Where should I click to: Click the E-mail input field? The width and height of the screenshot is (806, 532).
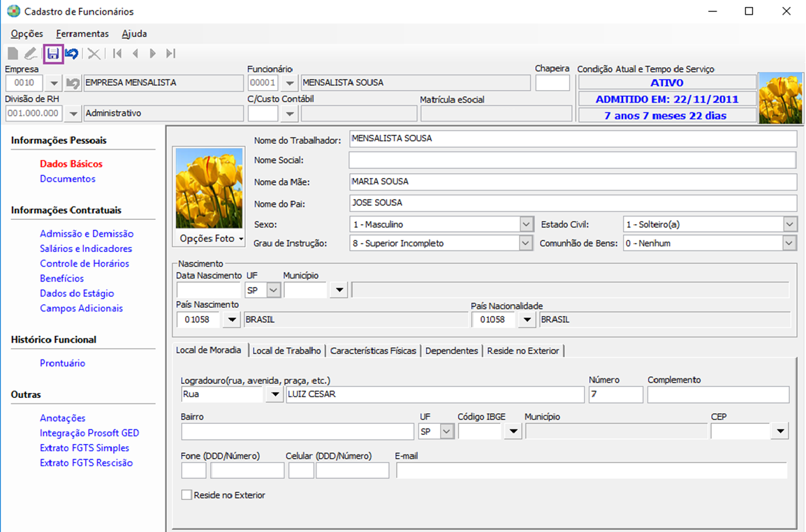pos(592,471)
